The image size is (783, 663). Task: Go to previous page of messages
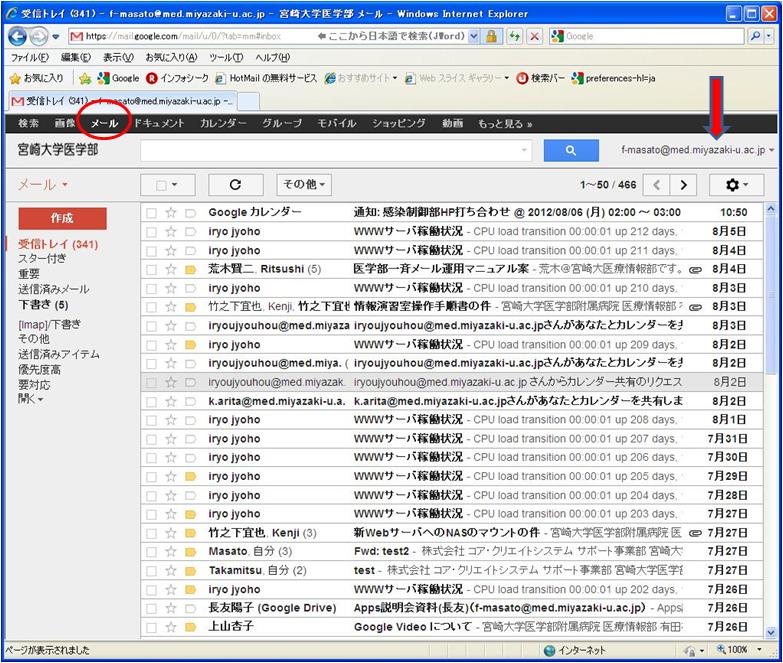coord(657,185)
